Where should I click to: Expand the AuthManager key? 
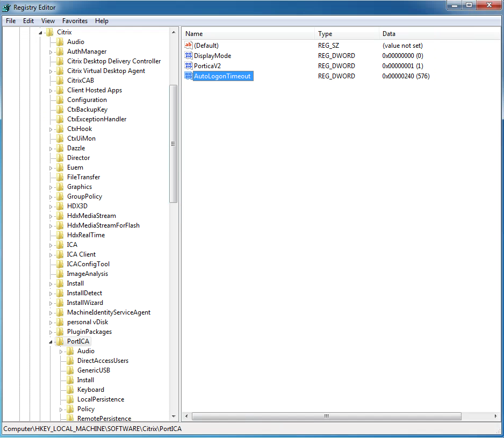51,52
